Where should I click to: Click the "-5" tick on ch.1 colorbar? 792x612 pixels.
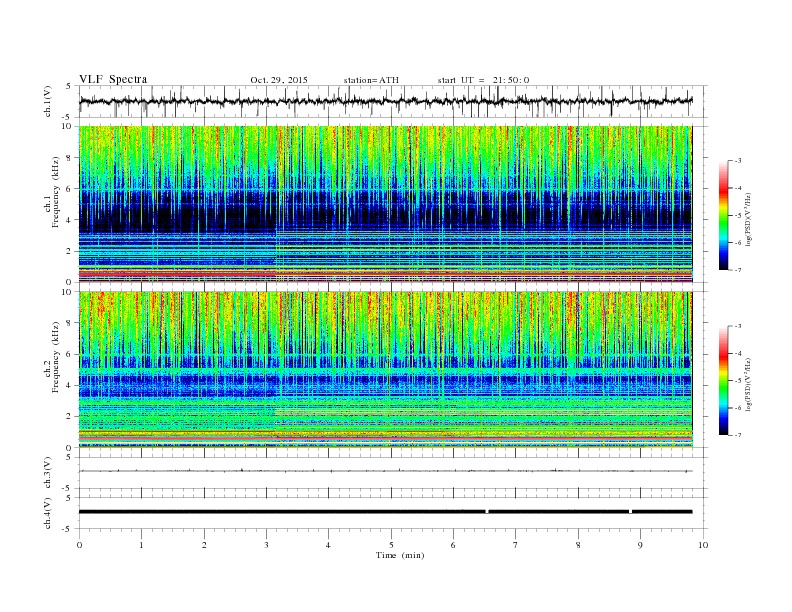click(738, 216)
